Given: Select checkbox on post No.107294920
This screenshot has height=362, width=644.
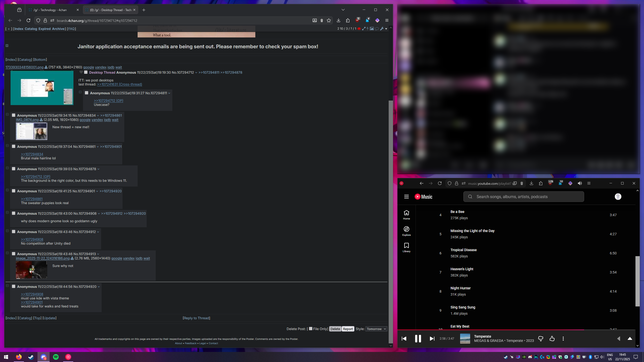Looking at the screenshot, I should click(x=14, y=286).
